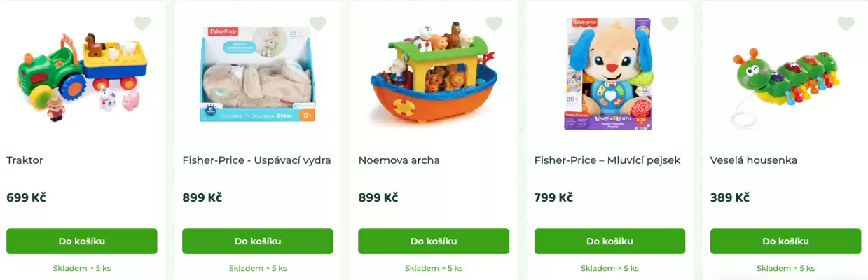Image resolution: width=868 pixels, height=280 pixels.
Task: Open the Traktor product title link
Action: (x=25, y=160)
